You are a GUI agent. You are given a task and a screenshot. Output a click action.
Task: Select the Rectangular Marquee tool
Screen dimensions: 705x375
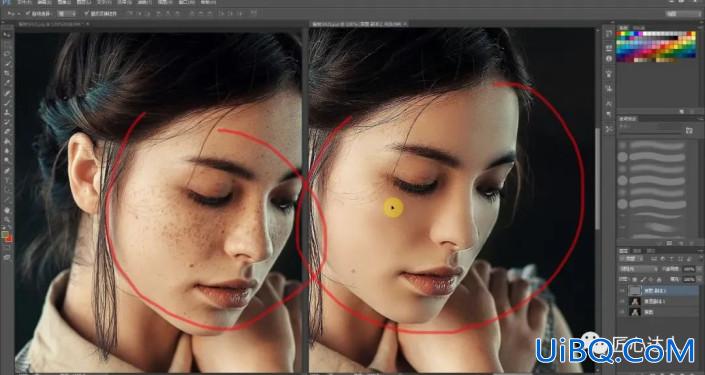pos(8,44)
